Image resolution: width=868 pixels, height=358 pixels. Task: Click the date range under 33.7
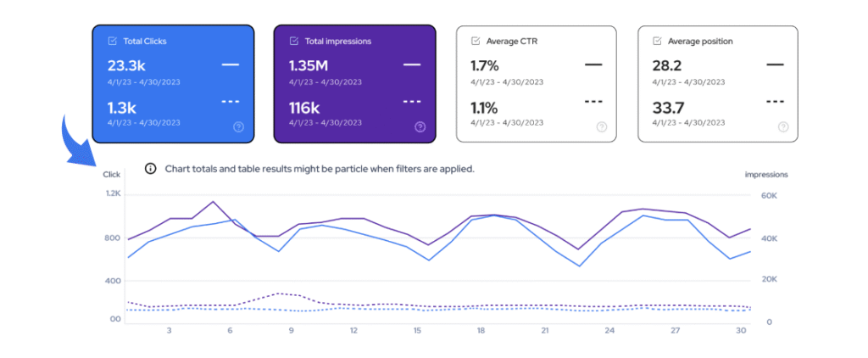688,122
